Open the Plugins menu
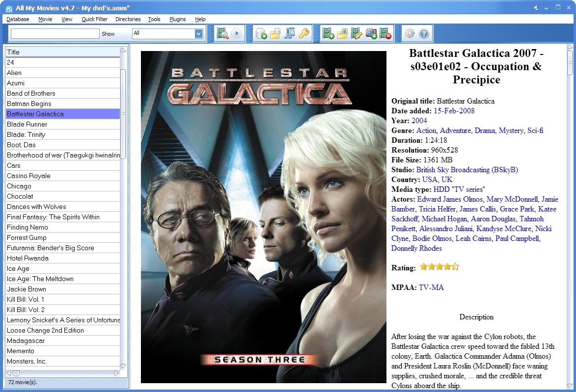Viewport: 576px width, 392px height. (x=177, y=19)
